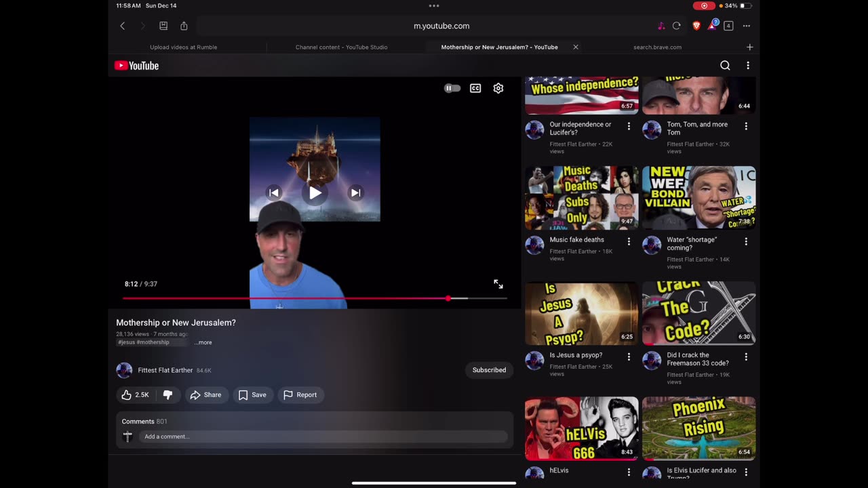
Task: Open Phoenix Rising thumbnail
Action: (x=698, y=428)
